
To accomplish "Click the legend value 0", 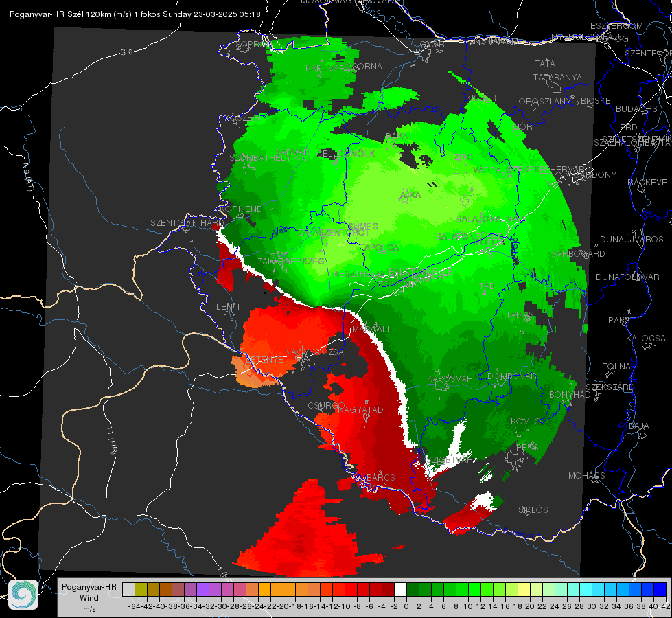I will (406, 606).
